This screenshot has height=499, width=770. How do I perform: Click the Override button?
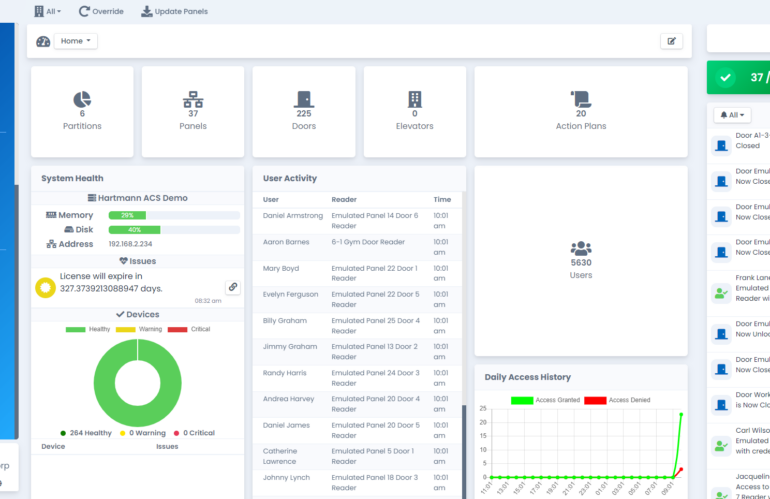tap(101, 11)
